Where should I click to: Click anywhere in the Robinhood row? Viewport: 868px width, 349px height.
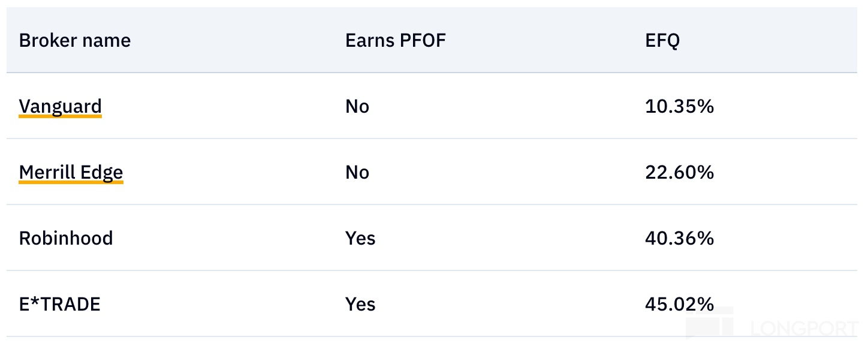510,239
